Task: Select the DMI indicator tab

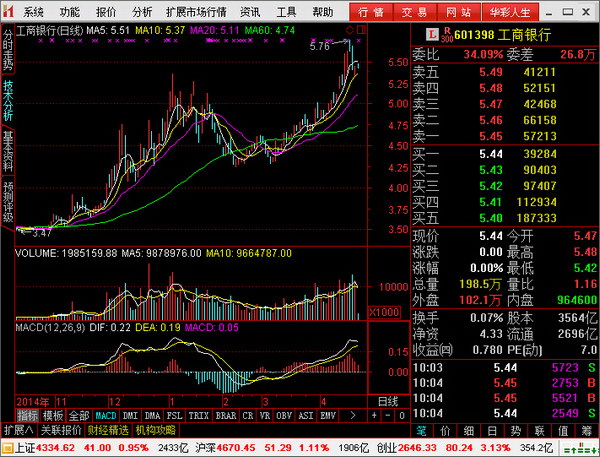Action: (x=130, y=415)
